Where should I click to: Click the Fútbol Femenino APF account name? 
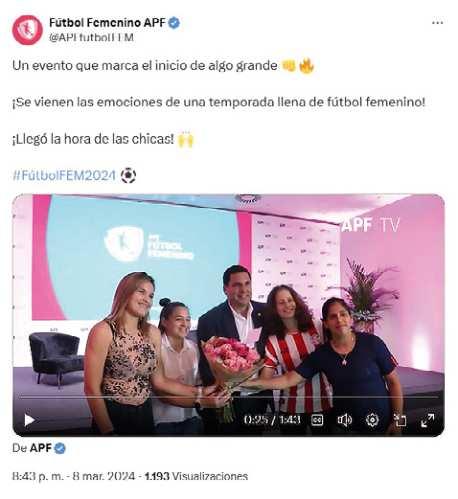coord(107,23)
